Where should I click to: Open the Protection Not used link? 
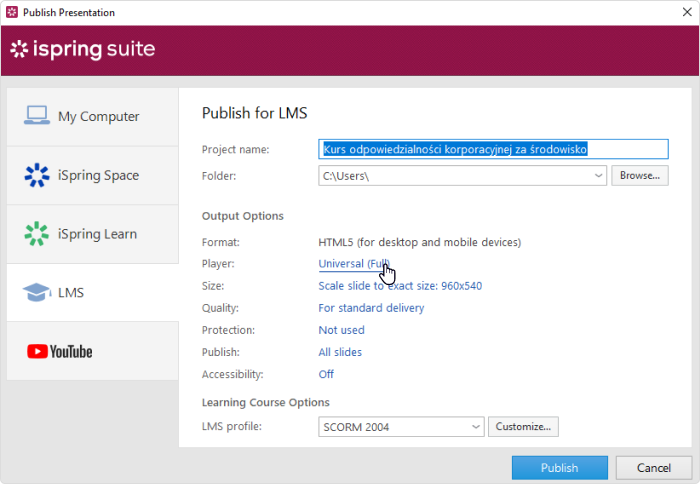pos(342,330)
